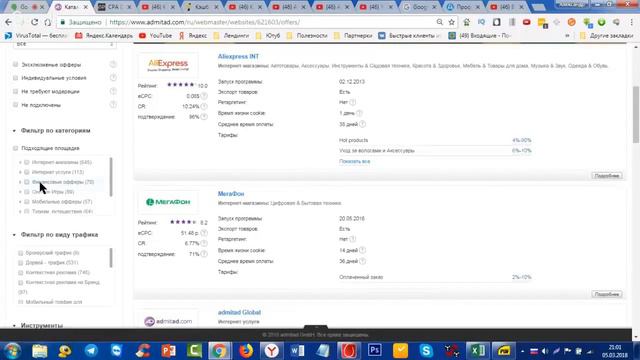Click help icon beside Не требуют модерации

pos(113,91)
